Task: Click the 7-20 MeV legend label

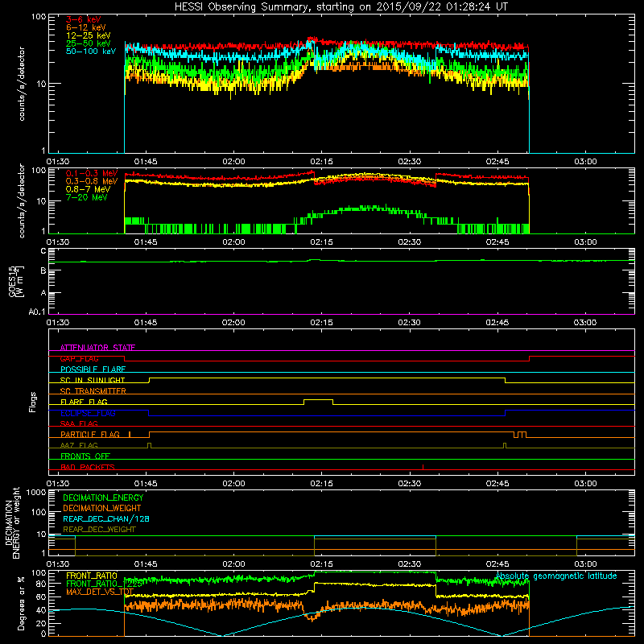Action: tap(87, 197)
